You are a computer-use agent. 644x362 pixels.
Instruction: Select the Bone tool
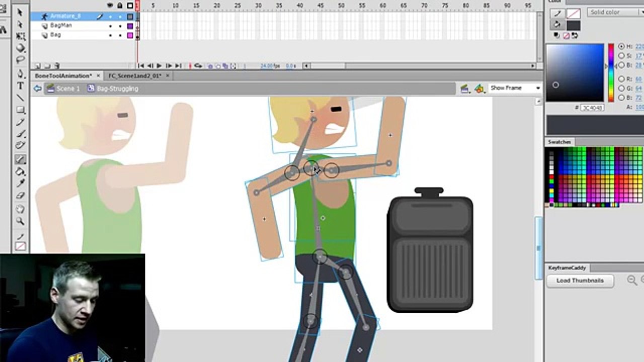click(x=20, y=159)
